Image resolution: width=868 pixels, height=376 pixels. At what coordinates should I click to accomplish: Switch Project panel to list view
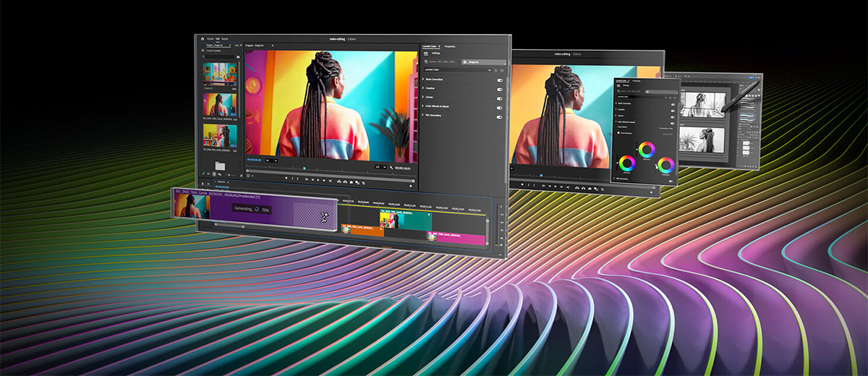(x=208, y=174)
